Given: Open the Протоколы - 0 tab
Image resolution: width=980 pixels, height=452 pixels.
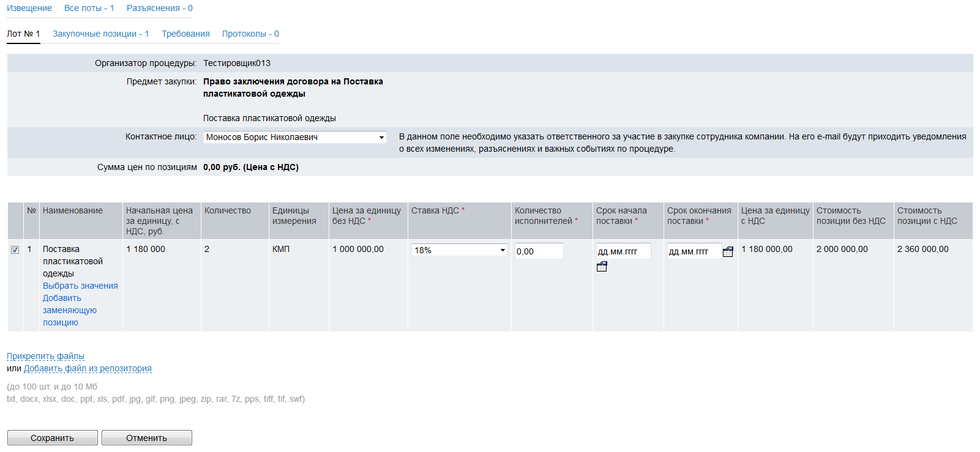Looking at the screenshot, I should (250, 34).
